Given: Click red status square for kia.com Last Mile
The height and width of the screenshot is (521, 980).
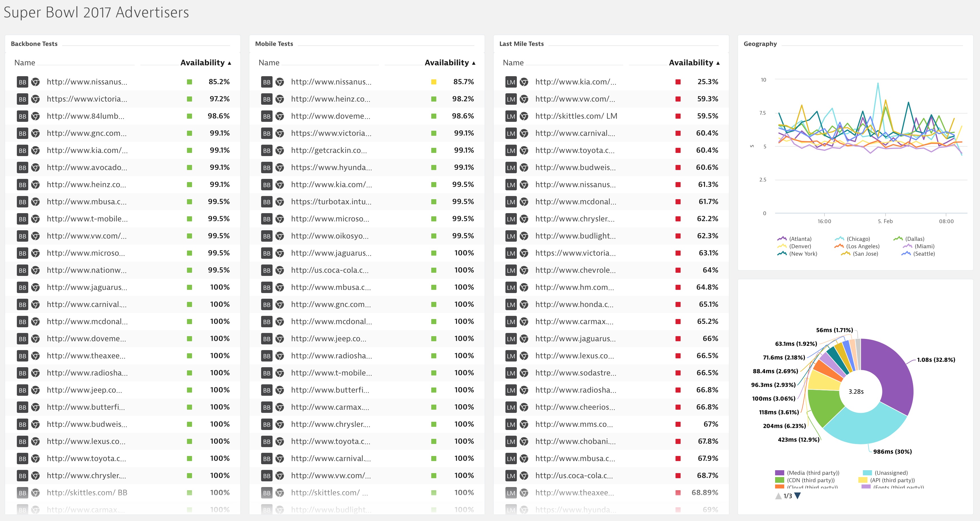Looking at the screenshot, I should pyautogui.click(x=678, y=82).
